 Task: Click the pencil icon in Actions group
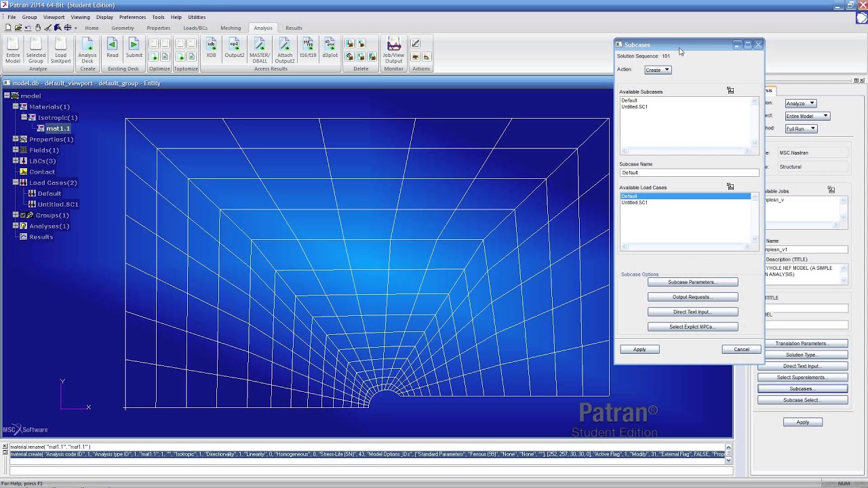(416, 44)
